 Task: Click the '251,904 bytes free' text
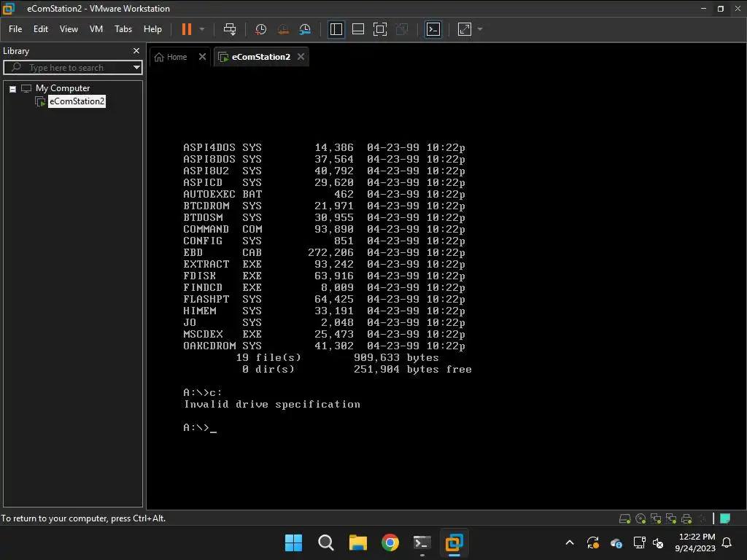(x=413, y=370)
